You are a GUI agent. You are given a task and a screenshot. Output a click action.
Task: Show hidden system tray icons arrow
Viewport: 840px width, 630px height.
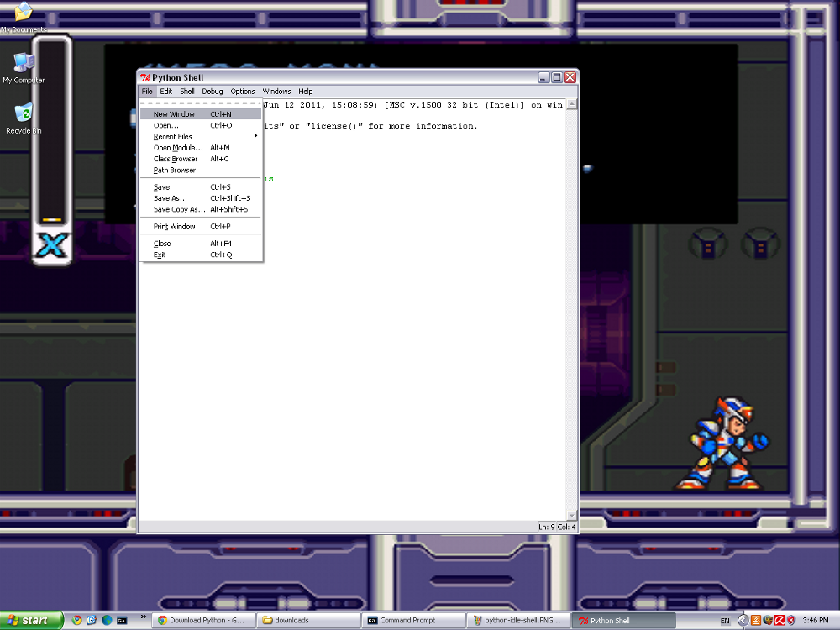click(743, 621)
